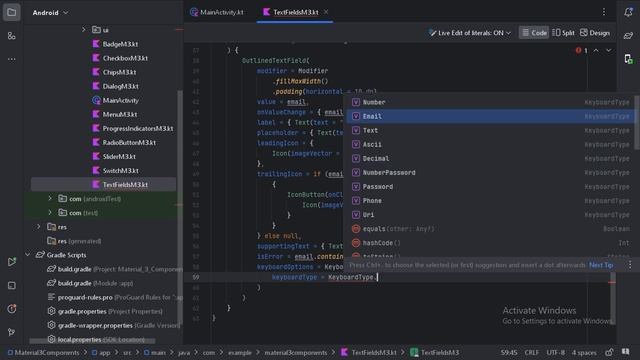Open completion popup options three-dot icon
The width and height of the screenshot is (640, 360).
(630, 265)
